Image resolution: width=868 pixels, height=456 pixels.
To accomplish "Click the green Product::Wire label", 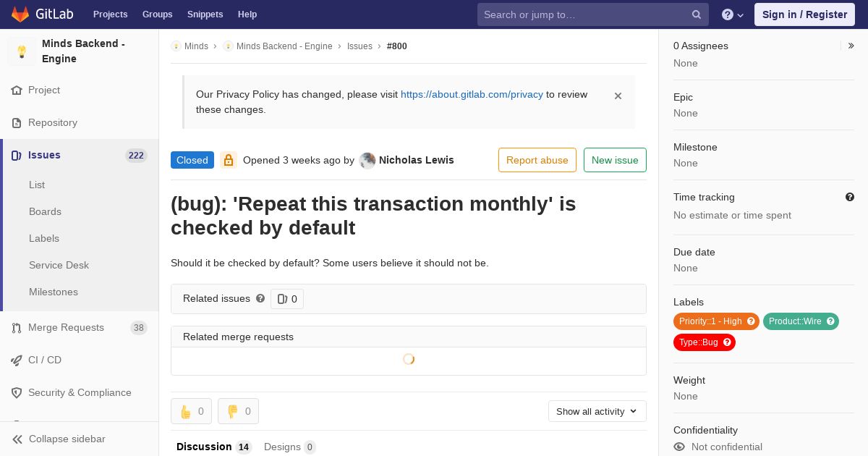I will [801, 321].
